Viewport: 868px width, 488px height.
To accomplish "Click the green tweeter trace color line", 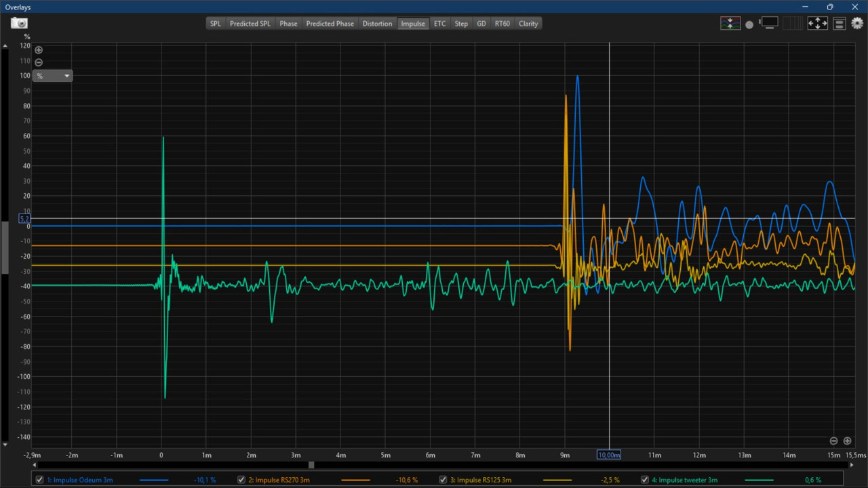I will coord(759,480).
